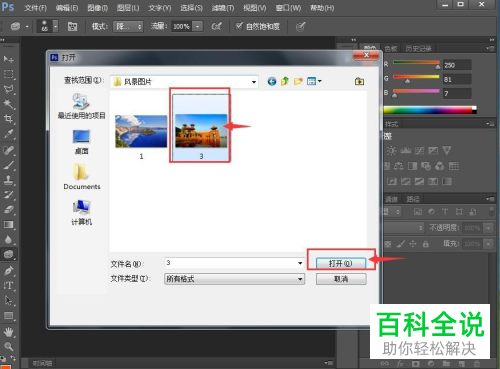Screen dimensions: 500x369
Task: Toggle lock image pixels brush icon
Action: [400, 244]
